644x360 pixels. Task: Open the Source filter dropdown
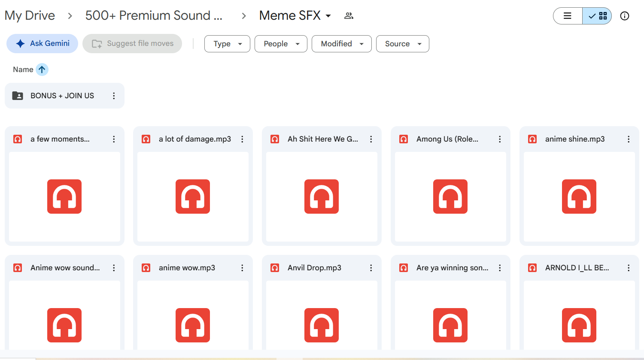(x=403, y=44)
